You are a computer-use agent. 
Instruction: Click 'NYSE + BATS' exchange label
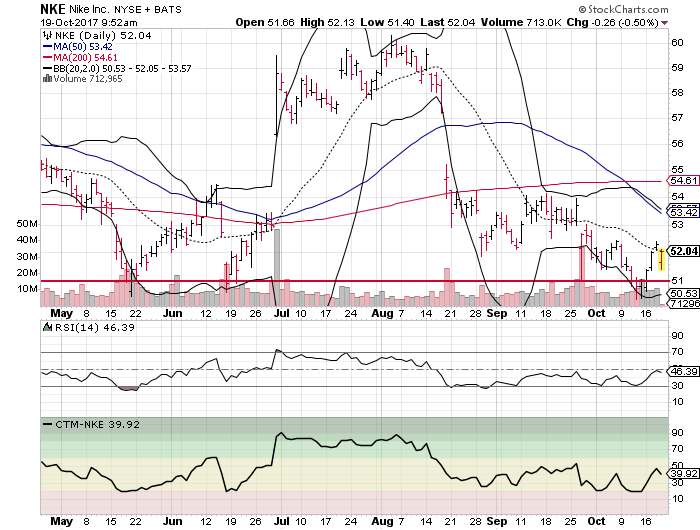point(148,9)
